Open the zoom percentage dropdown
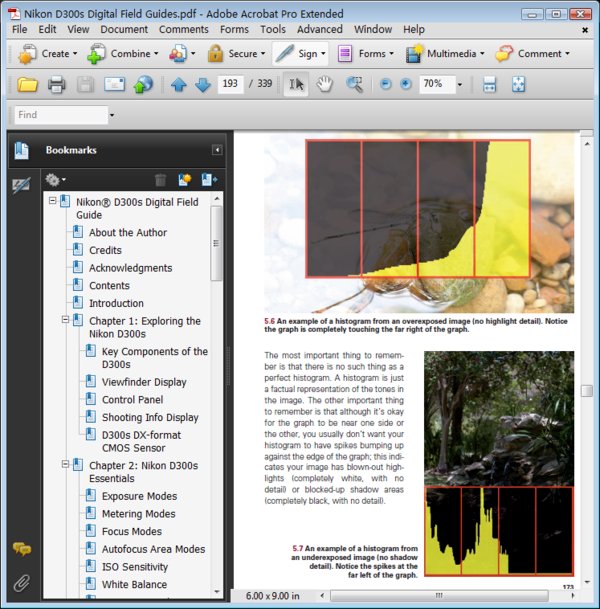The height and width of the screenshot is (609, 600). coord(460,85)
